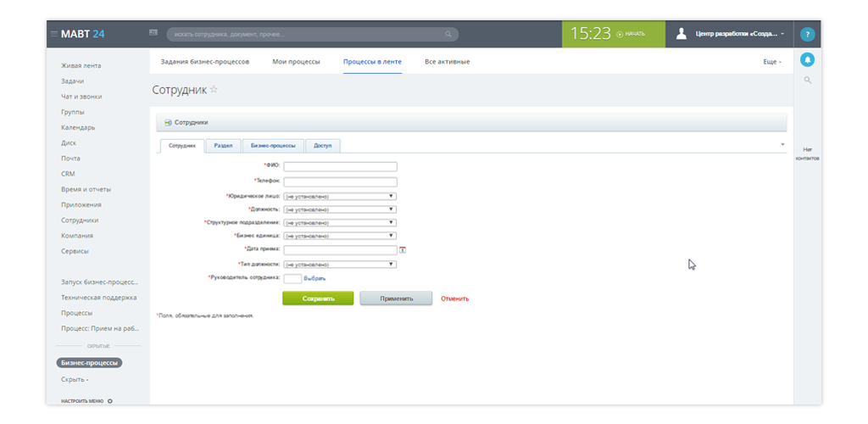Viewport: 868px width, 424px height.
Task: Click the right sidebar contact search icon
Action: click(807, 81)
